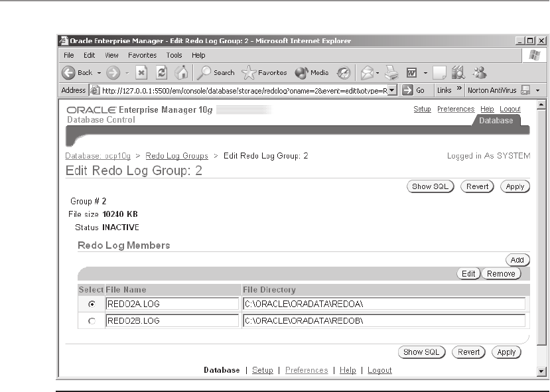Open the Favorites menu
This screenshot has width=550, height=392.
coord(142,55)
